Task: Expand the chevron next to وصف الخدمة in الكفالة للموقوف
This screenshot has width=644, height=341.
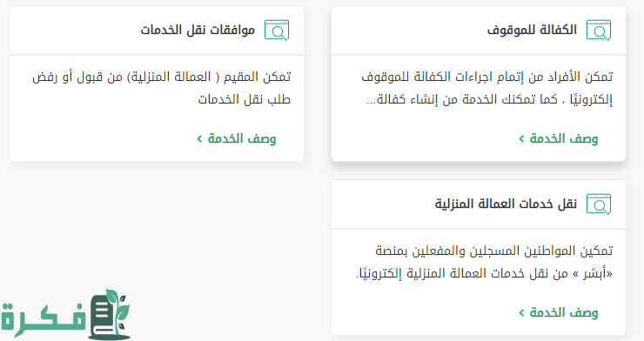Action: (x=521, y=138)
